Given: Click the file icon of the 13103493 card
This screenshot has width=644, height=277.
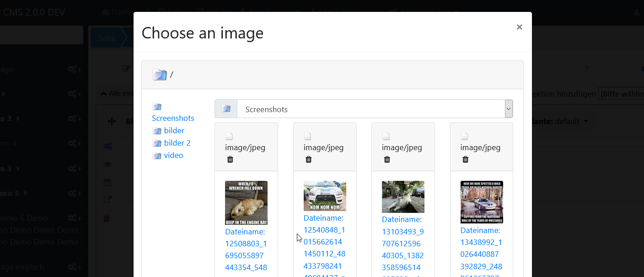Looking at the screenshot, I should [386, 136].
